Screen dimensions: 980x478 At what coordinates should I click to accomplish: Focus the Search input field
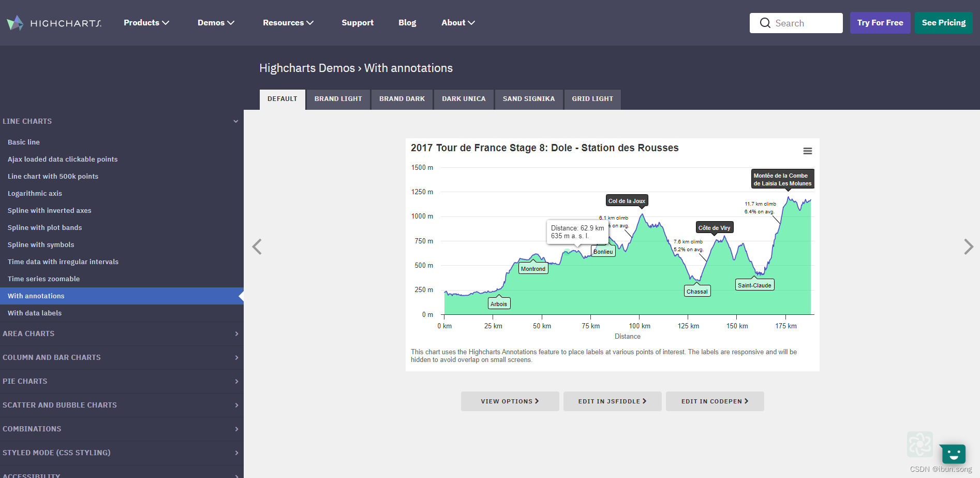(796, 23)
